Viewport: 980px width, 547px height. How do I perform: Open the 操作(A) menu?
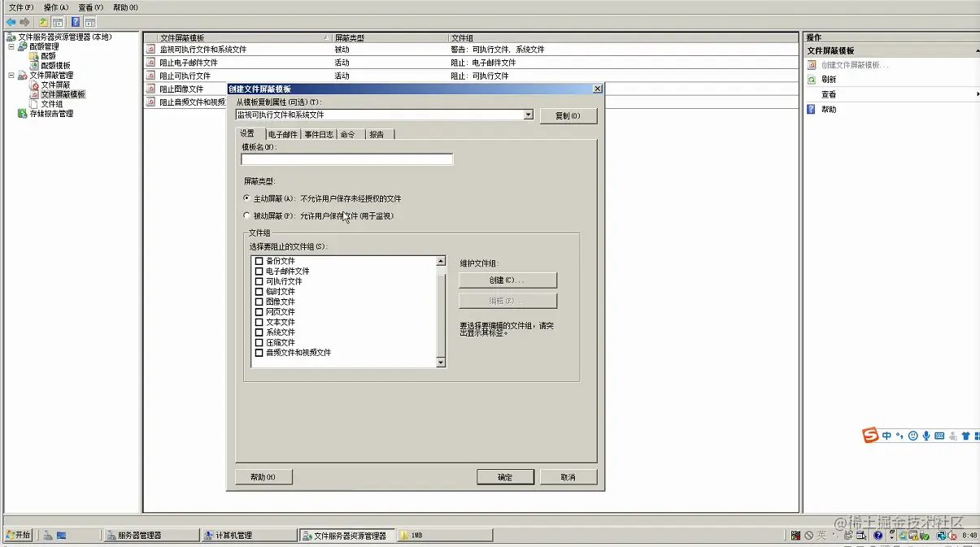(56, 7)
